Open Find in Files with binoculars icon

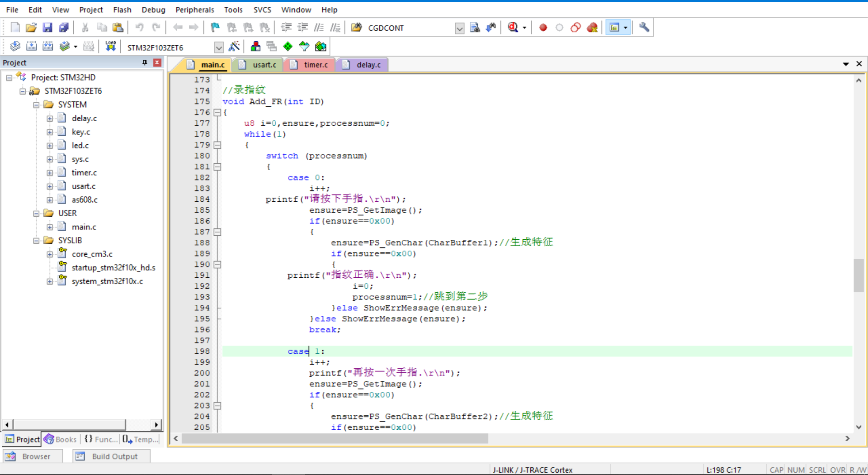475,27
